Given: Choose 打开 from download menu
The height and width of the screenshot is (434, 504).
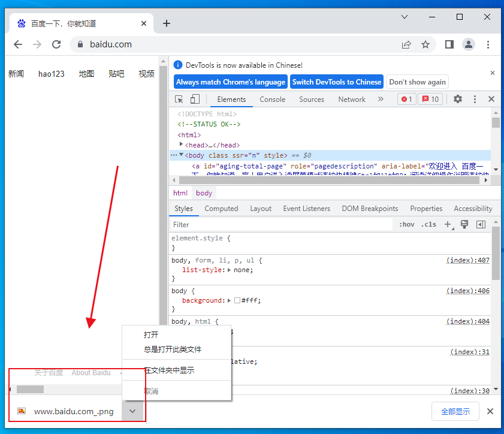Looking at the screenshot, I should 177,335.
